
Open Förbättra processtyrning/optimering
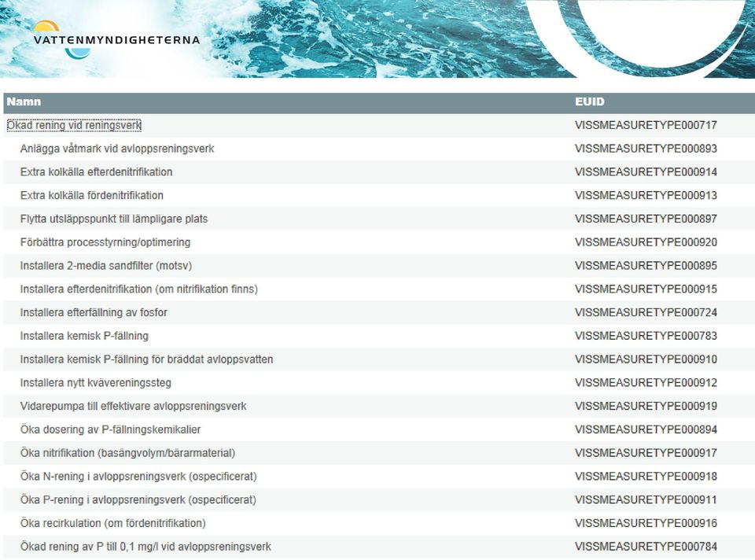point(105,242)
